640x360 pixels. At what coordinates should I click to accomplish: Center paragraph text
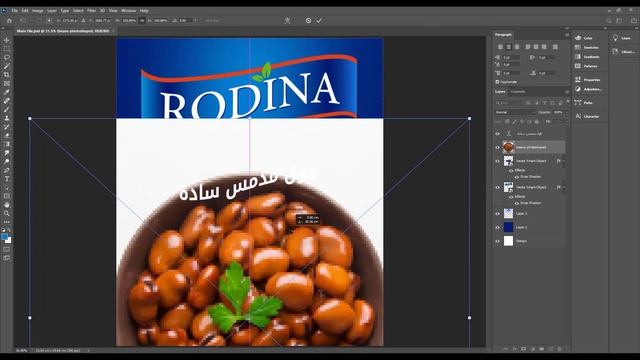[x=509, y=47]
